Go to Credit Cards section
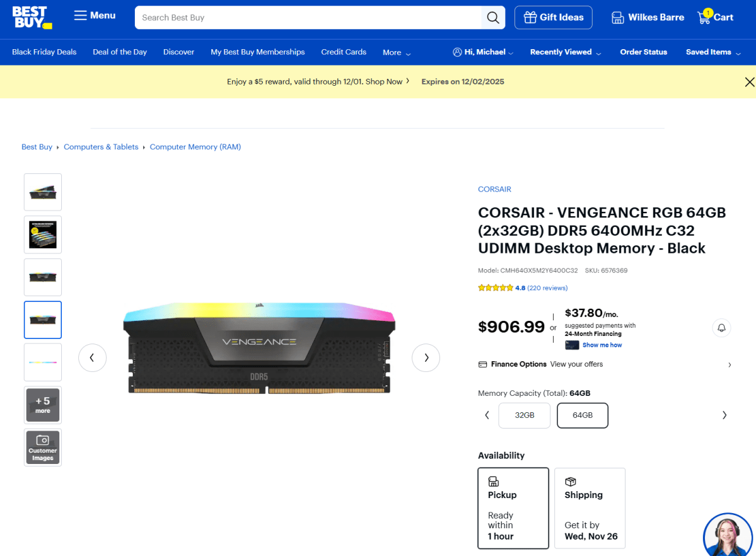 click(343, 52)
